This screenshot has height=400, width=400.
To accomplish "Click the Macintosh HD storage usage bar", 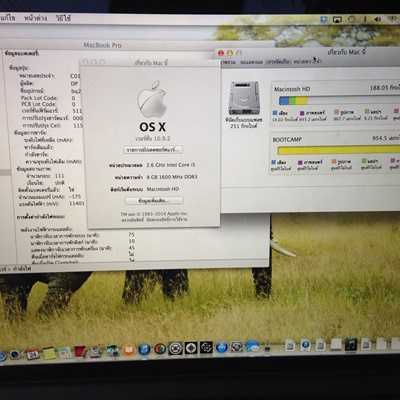I will pyautogui.click(x=339, y=100).
